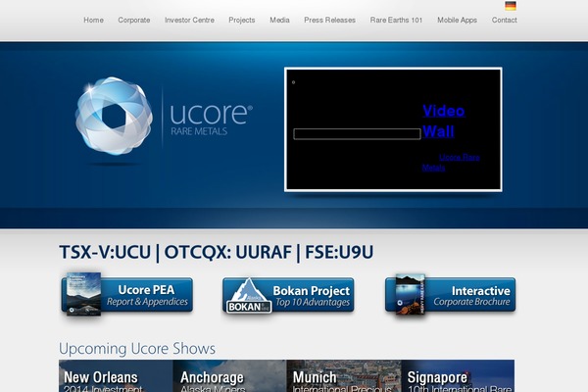Click Ucore Rare Metals link in video box
The height and width of the screenshot is (392, 588).
pos(451,163)
